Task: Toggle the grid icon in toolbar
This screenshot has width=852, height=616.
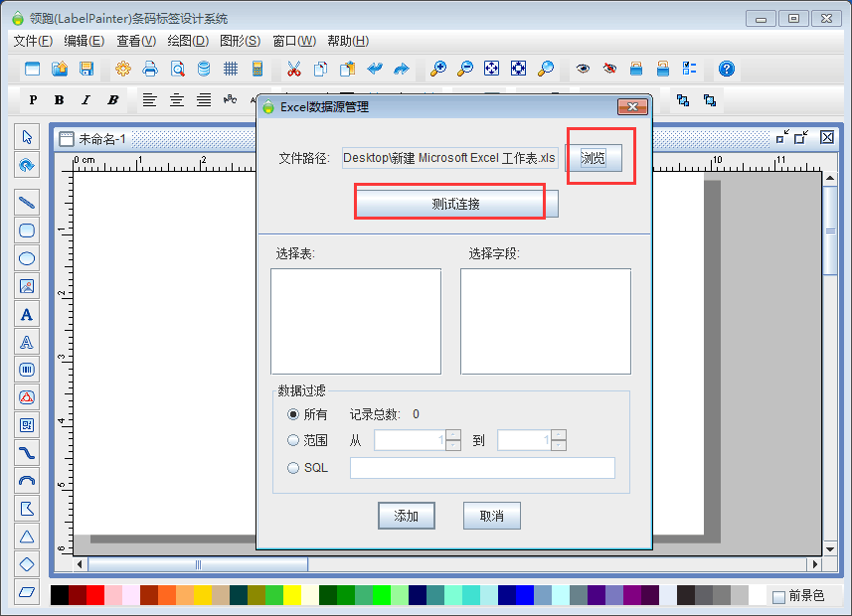Action: point(231,69)
